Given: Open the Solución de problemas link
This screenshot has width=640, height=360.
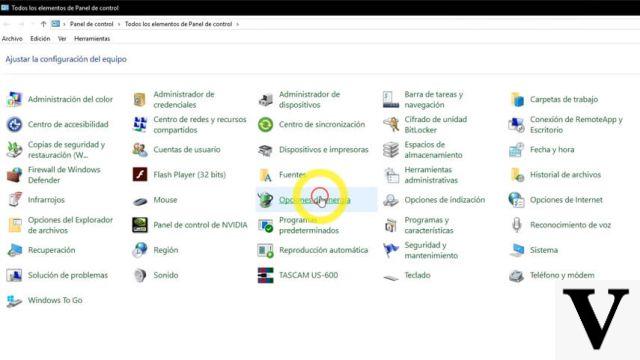Looking at the screenshot, I should [68, 275].
